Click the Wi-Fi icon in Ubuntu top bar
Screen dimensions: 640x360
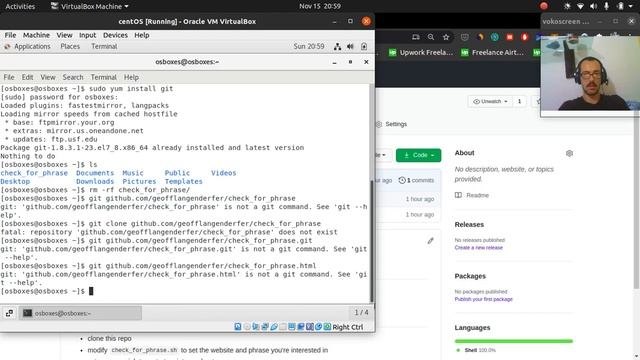pyautogui.click(x=580, y=6)
